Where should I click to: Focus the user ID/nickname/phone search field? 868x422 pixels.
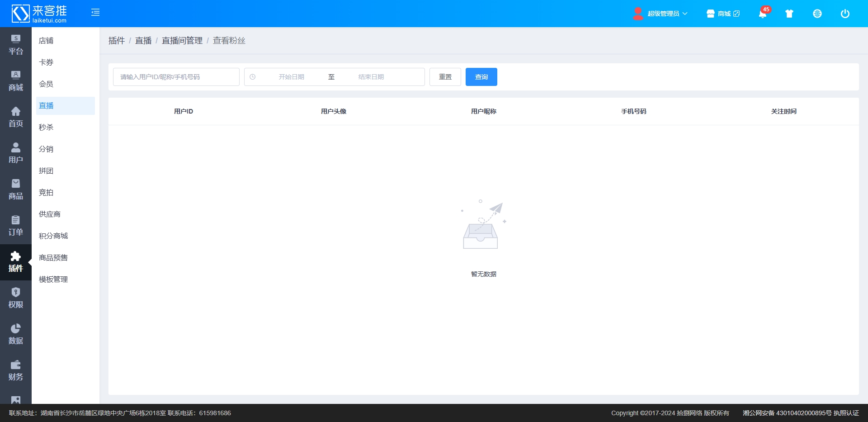tap(176, 77)
